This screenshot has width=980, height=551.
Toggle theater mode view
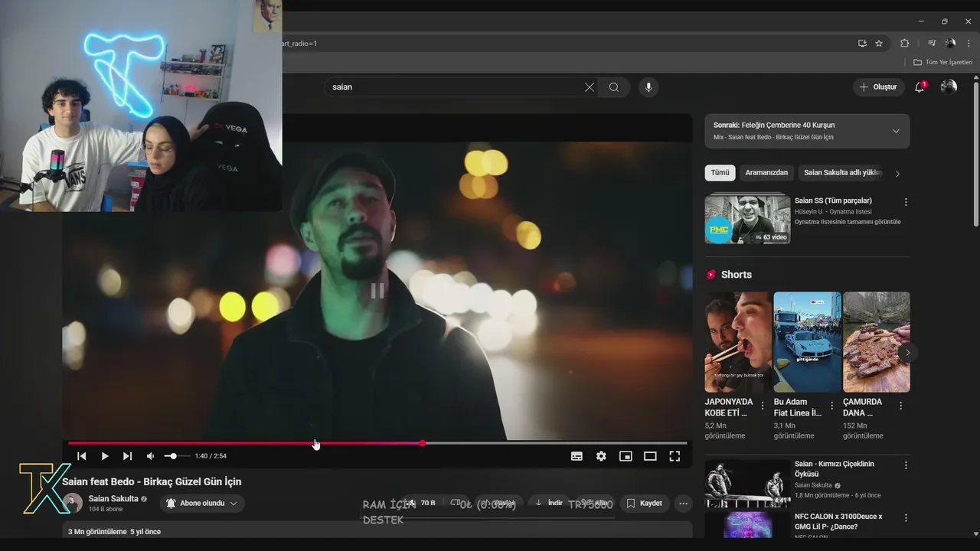click(650, 456)
